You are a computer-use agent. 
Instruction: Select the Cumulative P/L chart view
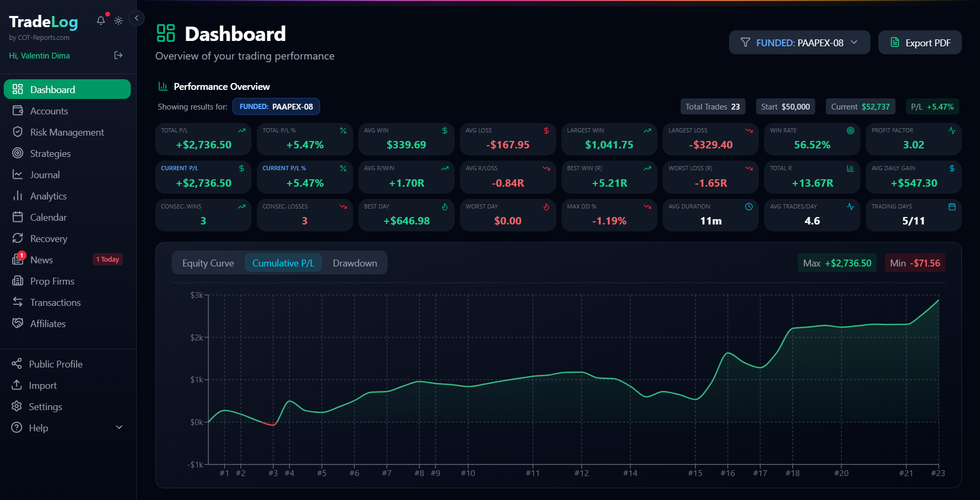283,263
